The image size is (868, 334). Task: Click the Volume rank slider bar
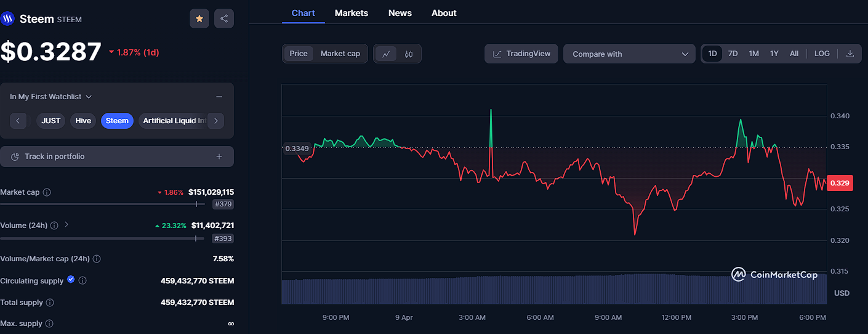pos(102,238)
